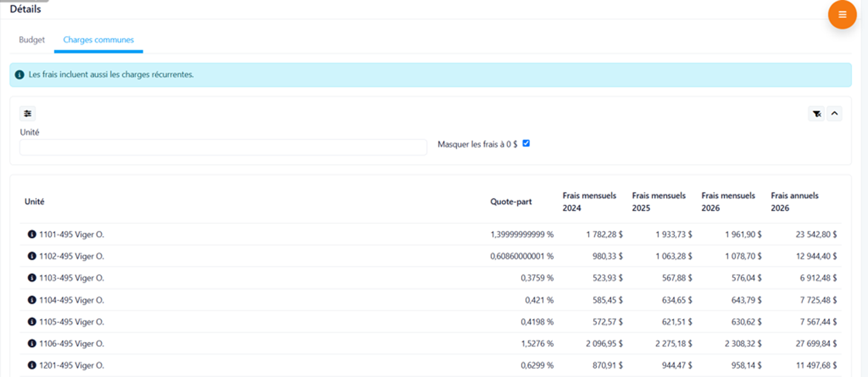
Task: Click unit name 1106-495 Viger O.
Action: click(72, 344)
